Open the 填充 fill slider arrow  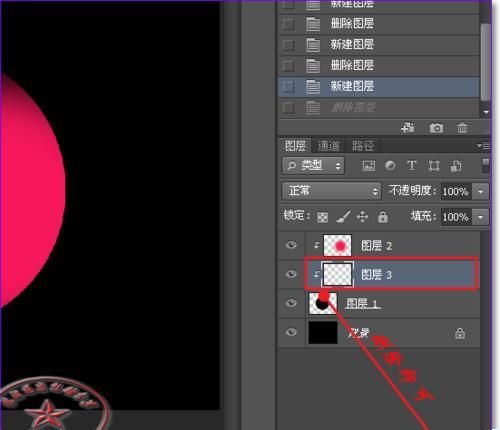pos(480,217)
